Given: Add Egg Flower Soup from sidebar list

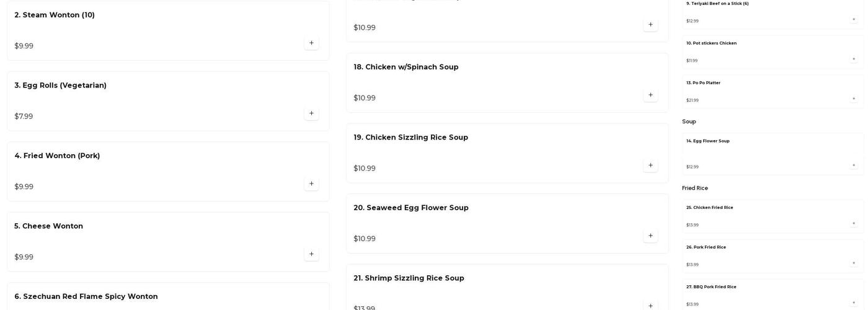Looking at the screenshot, I should 854,166.
